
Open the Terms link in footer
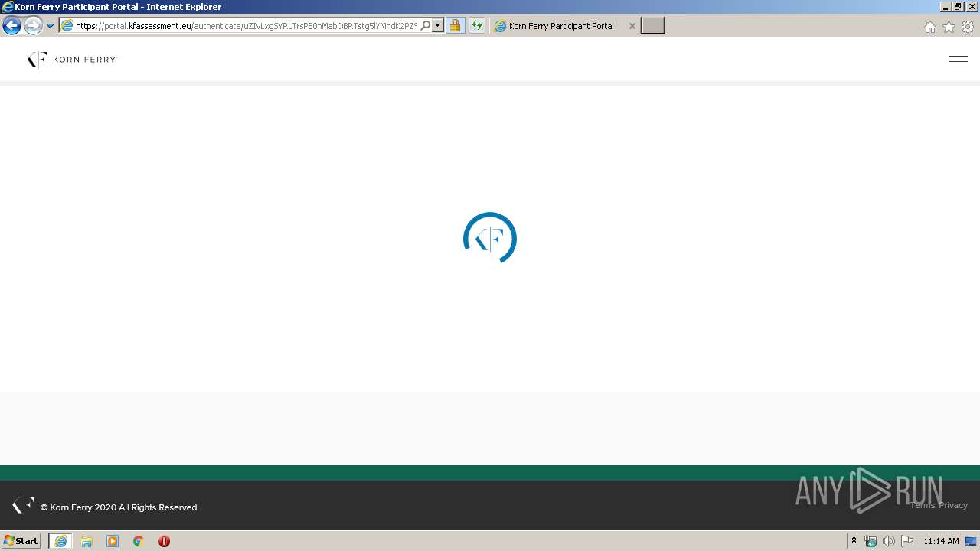pyautogui.click(x=923, y=505)
